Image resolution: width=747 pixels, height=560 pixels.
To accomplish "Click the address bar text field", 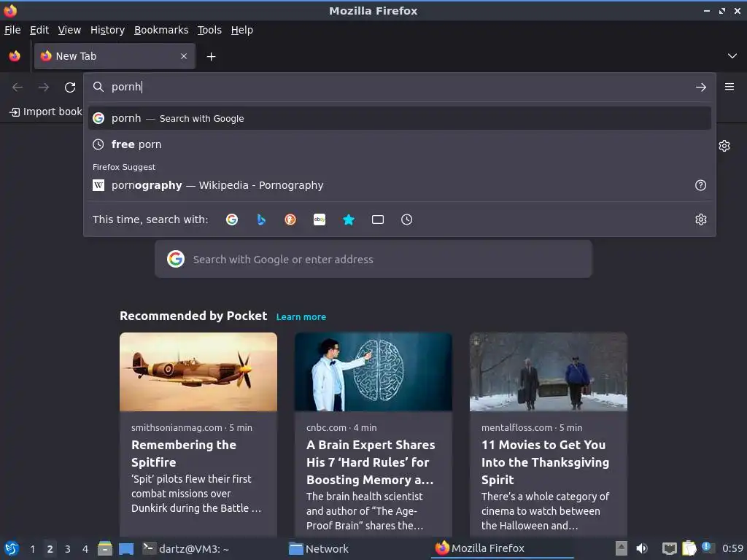I will point(399,87).
